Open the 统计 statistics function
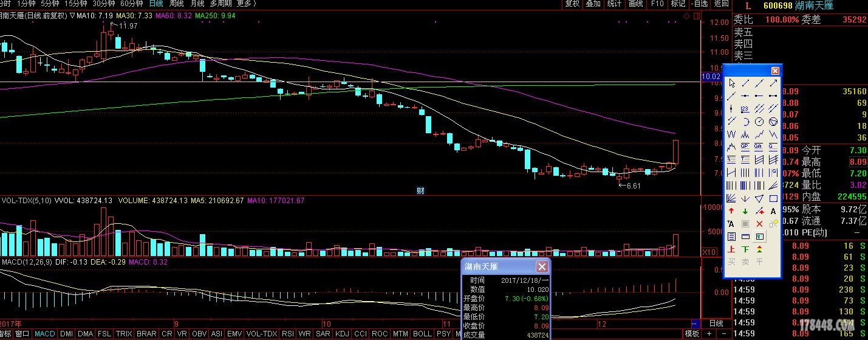The width and height of the screenshot is (868, 340). point(615,4)
